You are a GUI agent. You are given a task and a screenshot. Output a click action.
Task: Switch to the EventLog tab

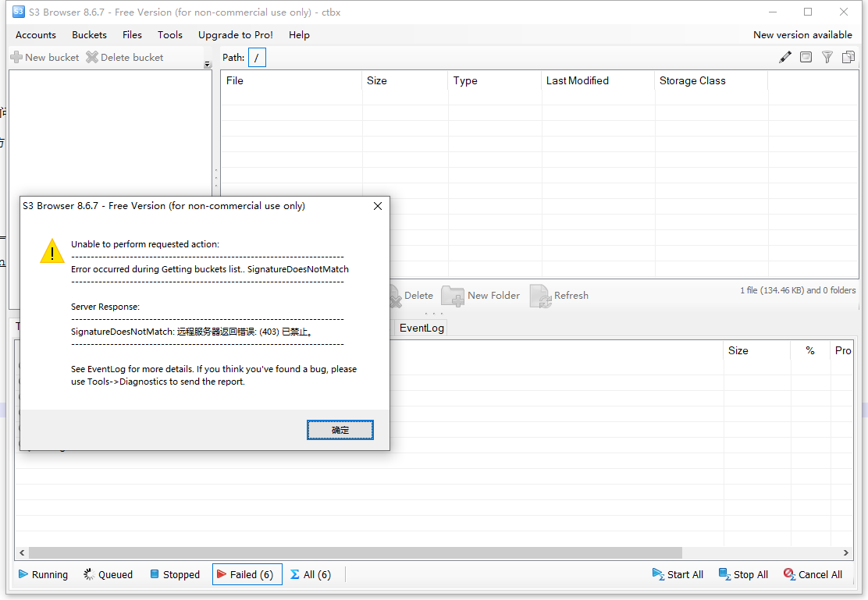[x=422, y=328]
